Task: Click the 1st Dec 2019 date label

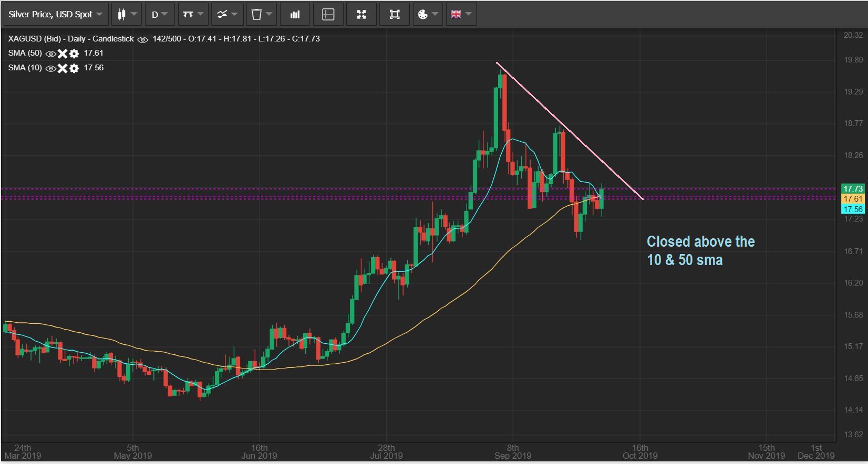Action: pos(816,452)
